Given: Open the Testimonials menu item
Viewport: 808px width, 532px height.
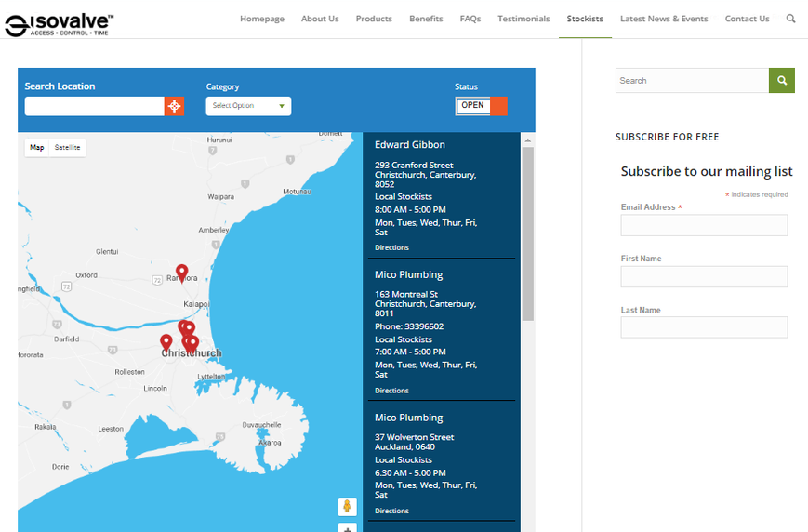Looking at the screenshot, I should tap(523, 19).
